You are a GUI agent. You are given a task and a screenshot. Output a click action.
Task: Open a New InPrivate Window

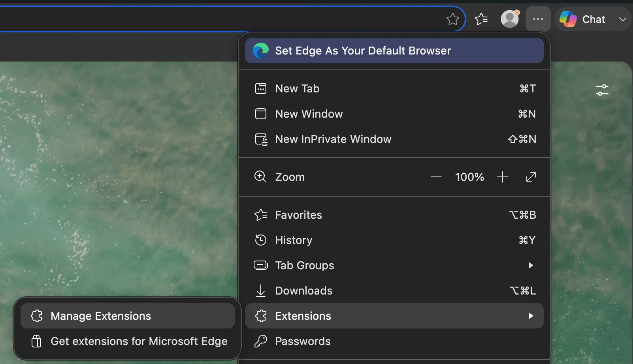point(394,139)
